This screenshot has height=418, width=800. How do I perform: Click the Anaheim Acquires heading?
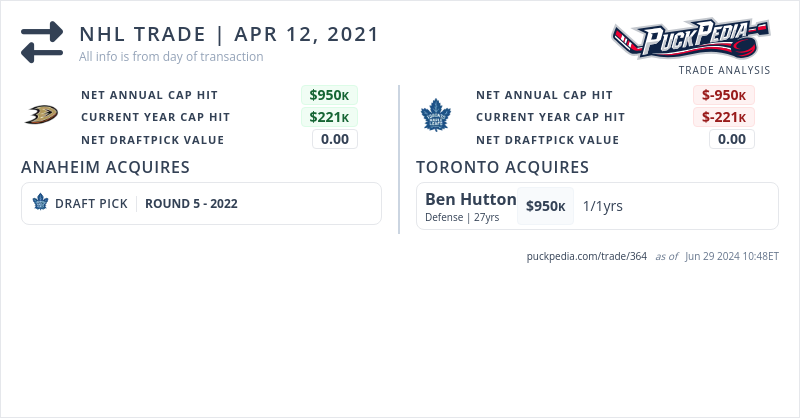point(105,167)
